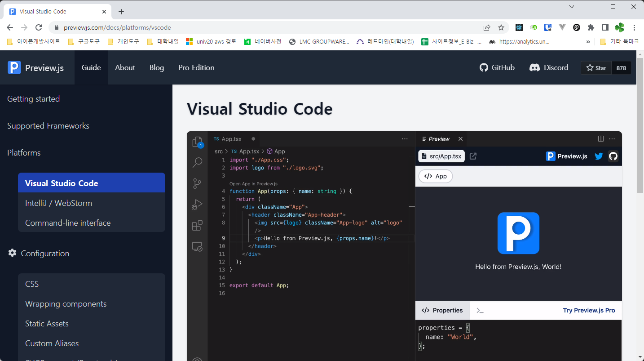644x361 pixels.
Task: Open the 네이버사전 bookmark
Action: (263, 41)
